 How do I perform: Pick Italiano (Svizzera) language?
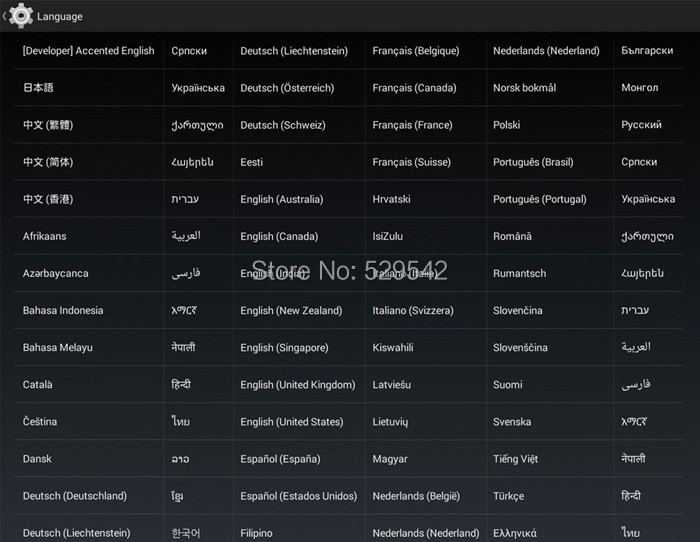pyautogui.click(x=419, y=311)
